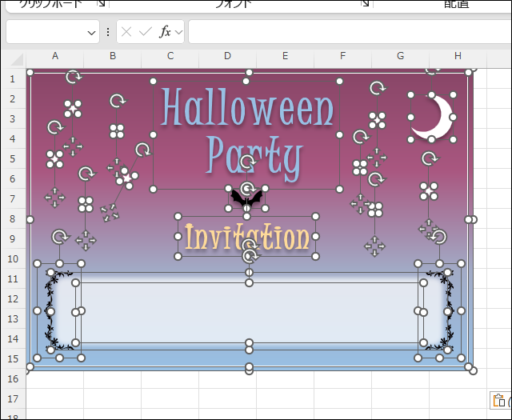This screenshot has width=512, height=420.
Task: Select row 17 header
Action: (13, 398)
